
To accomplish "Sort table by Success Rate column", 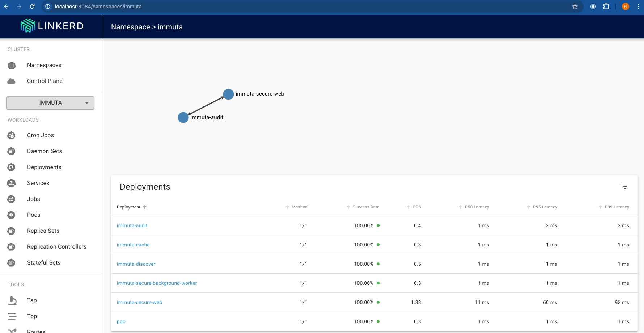I will click(x=366, y=207).
